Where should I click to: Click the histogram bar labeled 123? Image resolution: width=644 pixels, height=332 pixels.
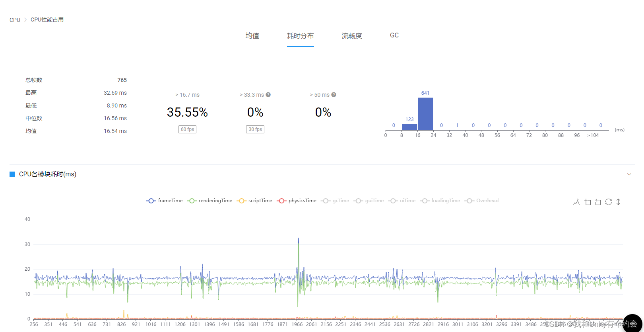coord(409,127)
